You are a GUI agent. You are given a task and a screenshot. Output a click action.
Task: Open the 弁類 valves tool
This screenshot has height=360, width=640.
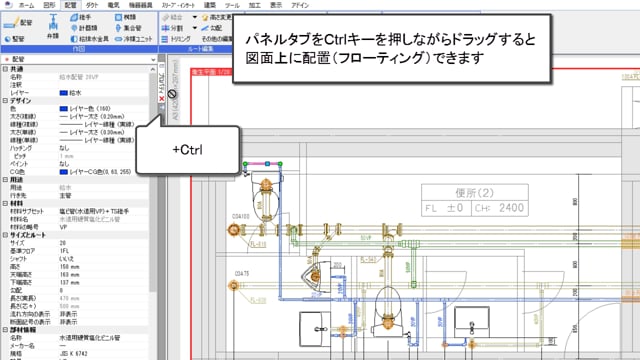point(53,27)
